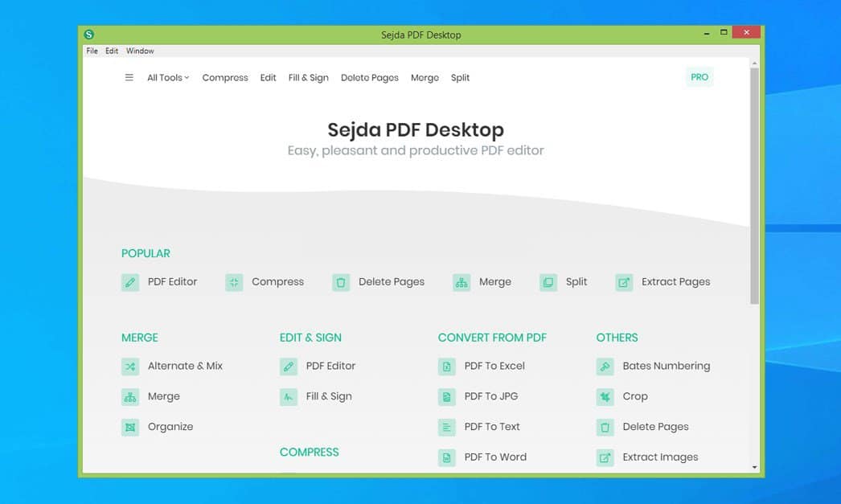Click the PDF To Word icon

(x=446, y=457)
